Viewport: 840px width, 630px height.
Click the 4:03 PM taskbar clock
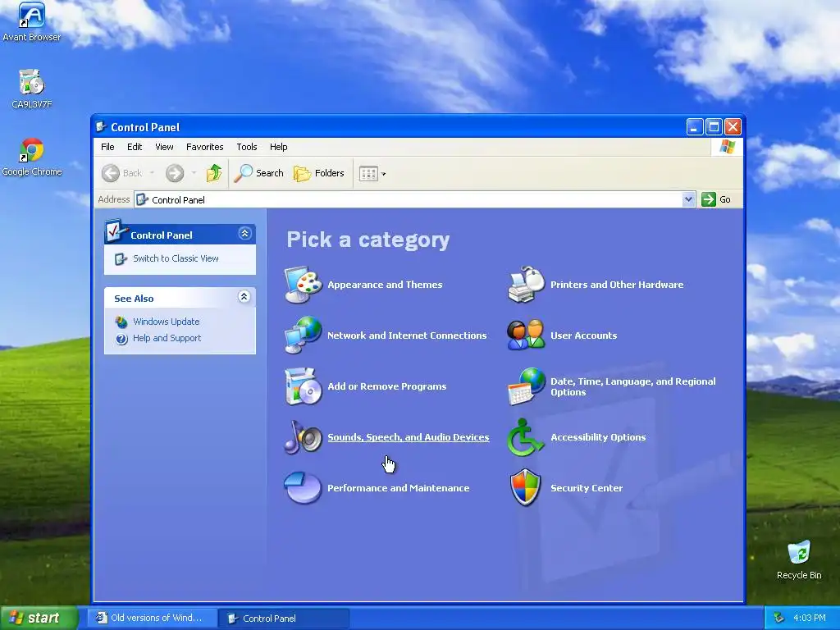click(x=810, y=619)
